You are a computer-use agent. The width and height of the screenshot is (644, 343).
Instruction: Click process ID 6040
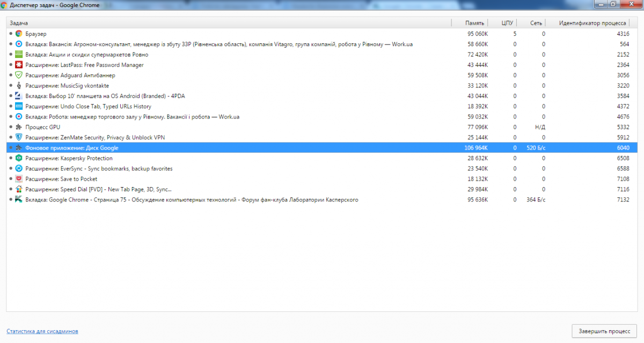click(x=623, y=148)
